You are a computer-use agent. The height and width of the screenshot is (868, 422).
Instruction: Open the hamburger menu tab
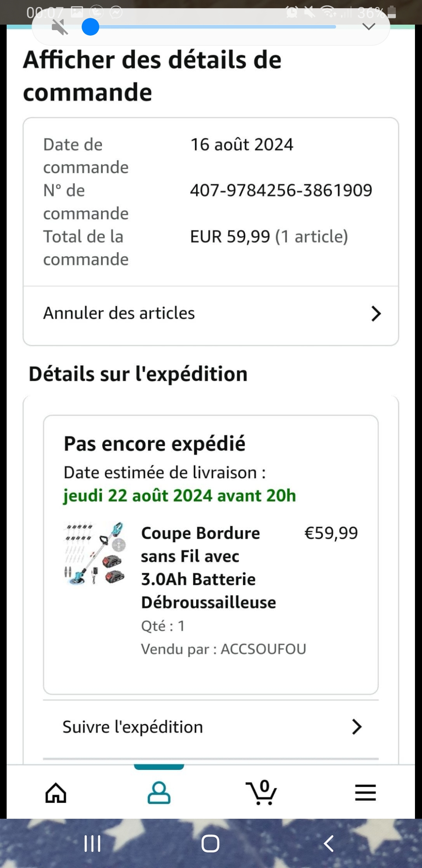365,793
